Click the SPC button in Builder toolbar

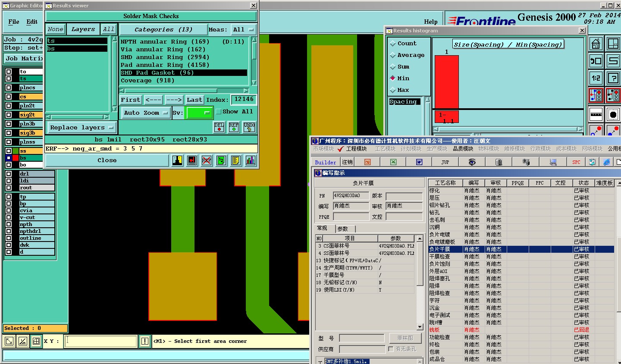(x=577, y=162)
